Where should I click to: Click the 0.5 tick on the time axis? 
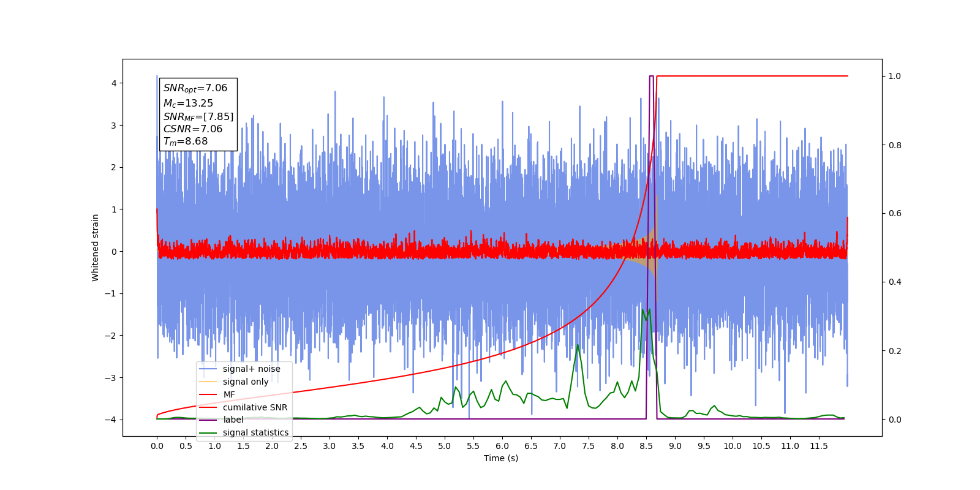(186, 446)
